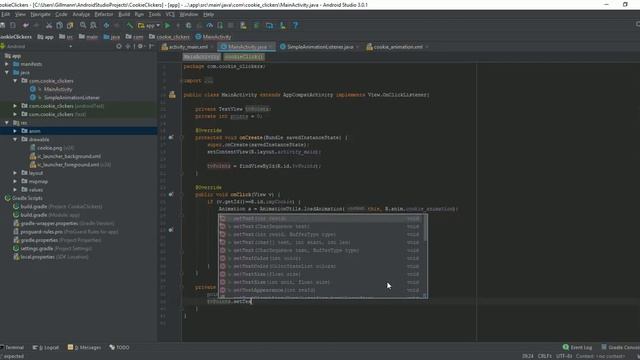This screenshot has width=640, height=360.
Task: Click the Attach debugger to process icon
Action: point(220,25)
